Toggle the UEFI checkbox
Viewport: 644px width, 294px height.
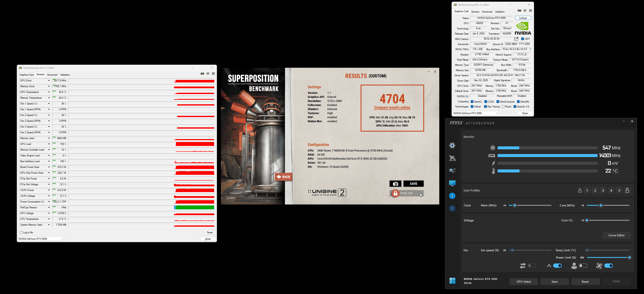(522, 39)
